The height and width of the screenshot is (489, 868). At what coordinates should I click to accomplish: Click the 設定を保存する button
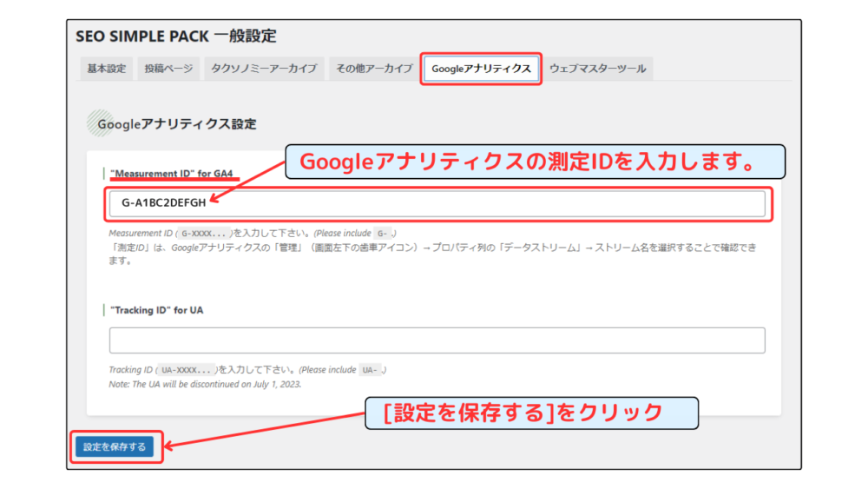pos(115,446)
